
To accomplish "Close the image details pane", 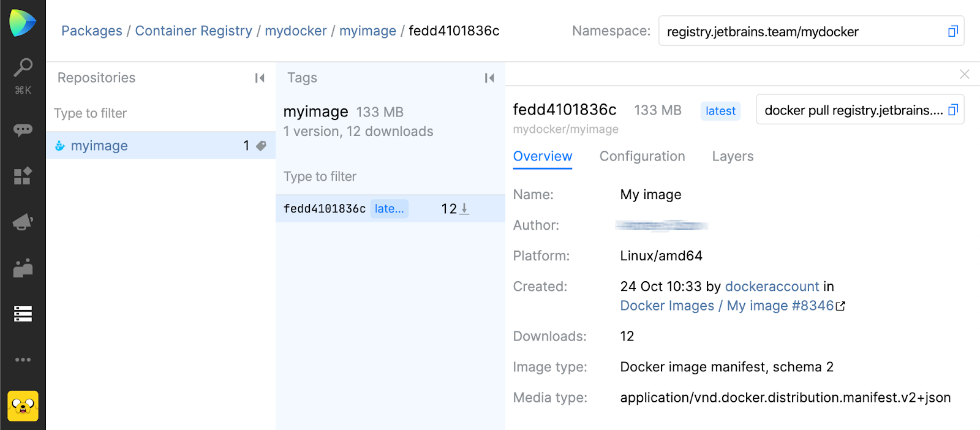I will tap(965, 74).
